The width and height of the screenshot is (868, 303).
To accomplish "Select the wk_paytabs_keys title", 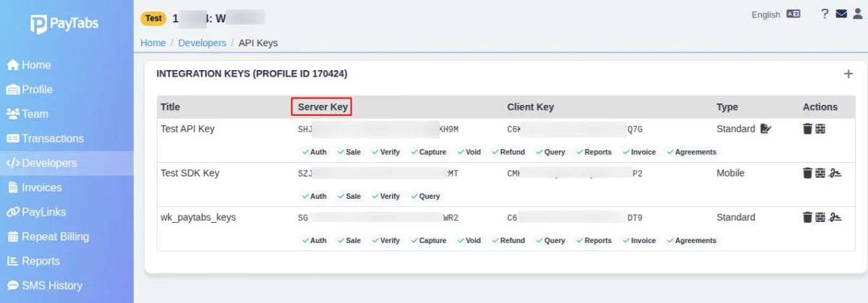I will click(x=198, y=217).
